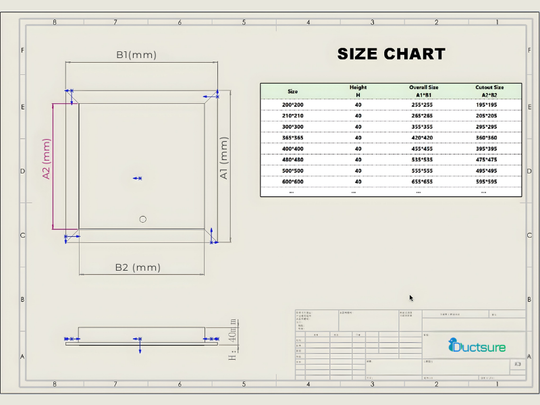Viewport: 540px width, 405px height.
Task: Select the height 40 in the 200*200 row
Action: coord(358,105)
